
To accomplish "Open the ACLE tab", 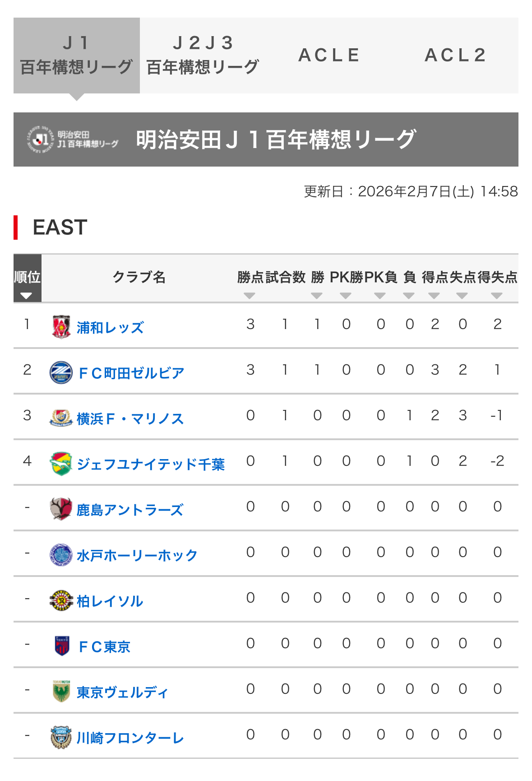I will point(329,56).
